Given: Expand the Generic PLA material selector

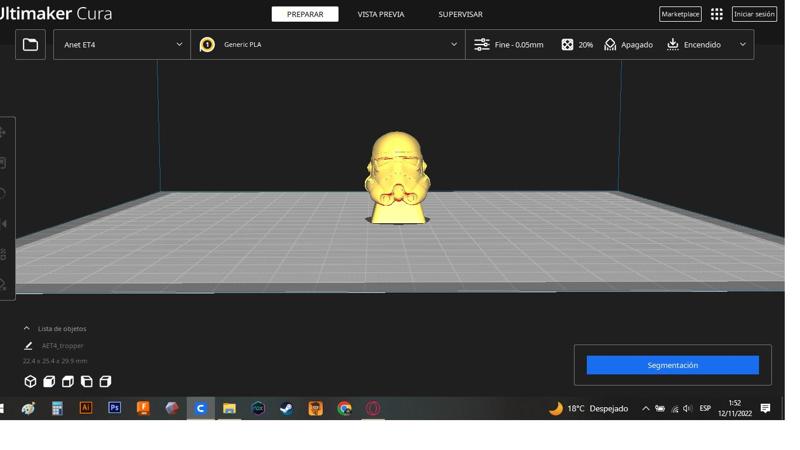Looking at the screenshot, I should 328,45.
